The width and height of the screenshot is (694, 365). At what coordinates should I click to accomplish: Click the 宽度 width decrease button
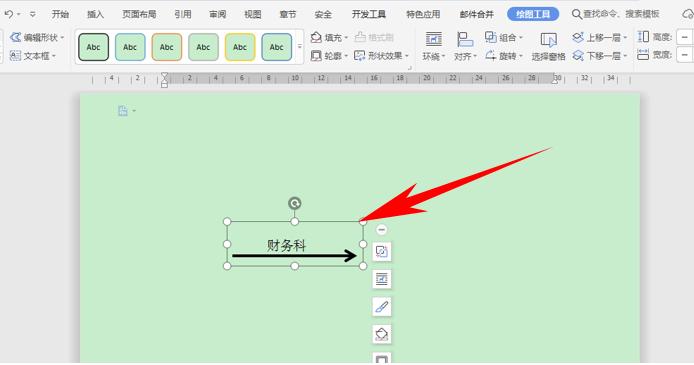click(x=685, y=55)
